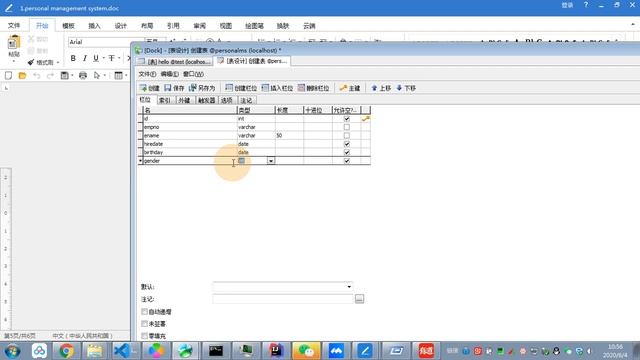The width and height of the screenshot is (640, 360).
Task: Switch to the 注记 comment tab
Action: (247, 100)
